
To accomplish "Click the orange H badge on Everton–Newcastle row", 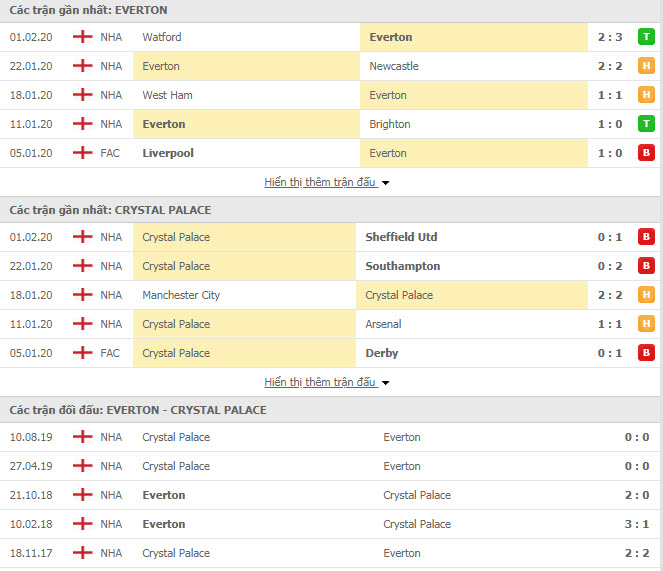I will click(646, 66).
